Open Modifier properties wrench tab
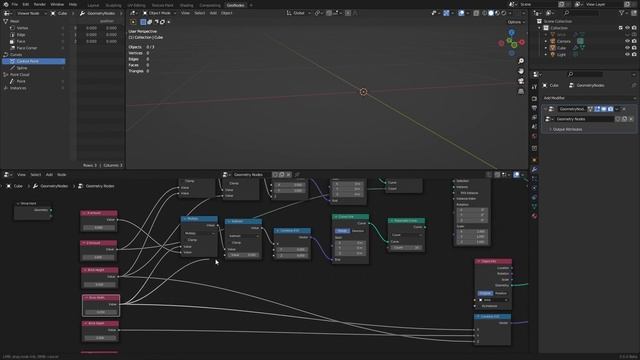The width and height of the screenshot is (640, 360). point(534,169)
